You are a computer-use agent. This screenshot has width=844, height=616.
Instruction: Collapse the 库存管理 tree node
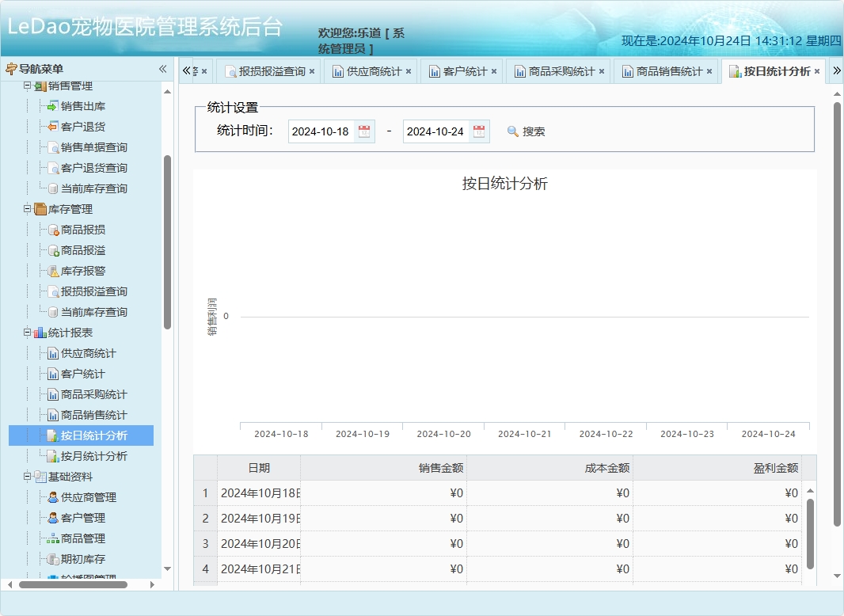(26, 209)
